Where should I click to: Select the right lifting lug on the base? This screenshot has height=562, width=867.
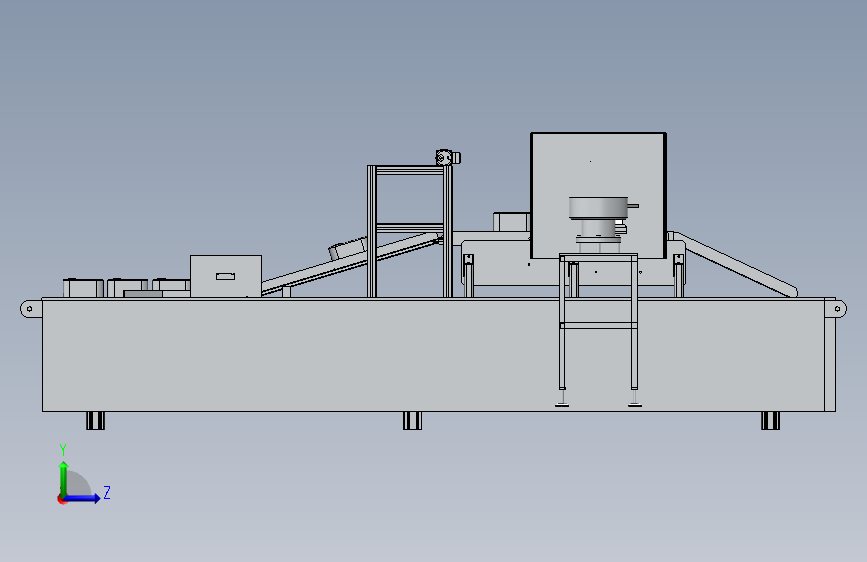click(x=836, y=309)
